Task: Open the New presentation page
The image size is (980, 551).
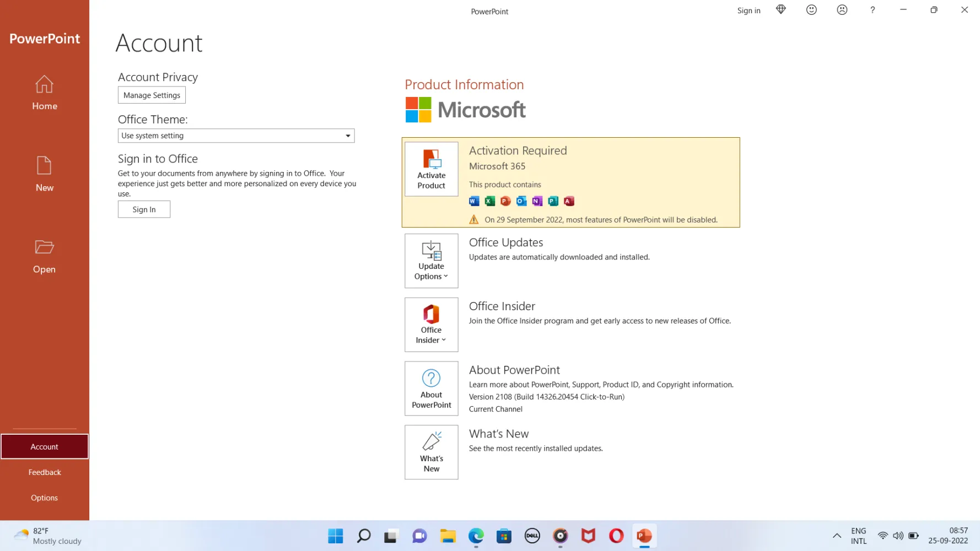Action: coord(45,174)
